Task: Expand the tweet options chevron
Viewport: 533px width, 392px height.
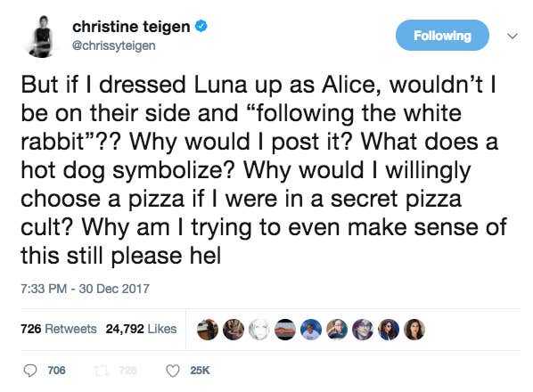Action: (512, 36)
